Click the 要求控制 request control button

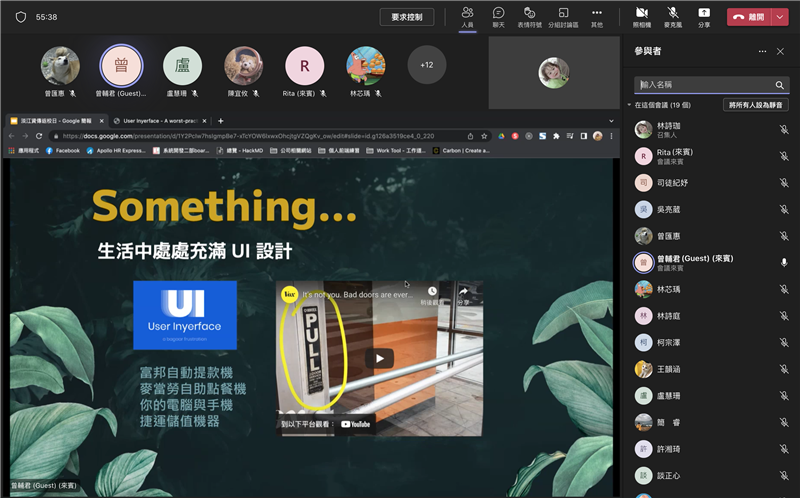point(413,17)
